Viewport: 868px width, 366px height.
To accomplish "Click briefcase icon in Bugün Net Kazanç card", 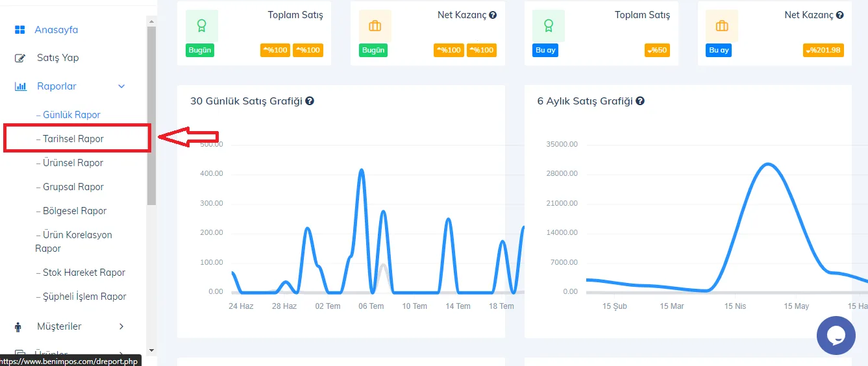I will pyautogui.click(x=375, y=26).
